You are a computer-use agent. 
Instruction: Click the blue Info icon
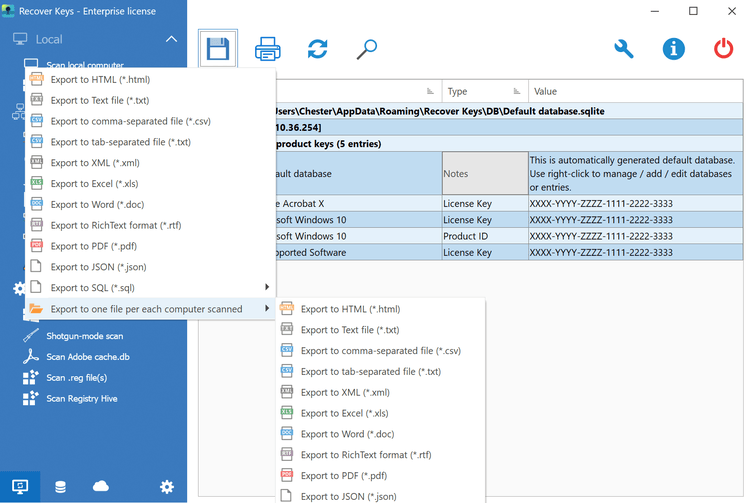click(674, 49)
